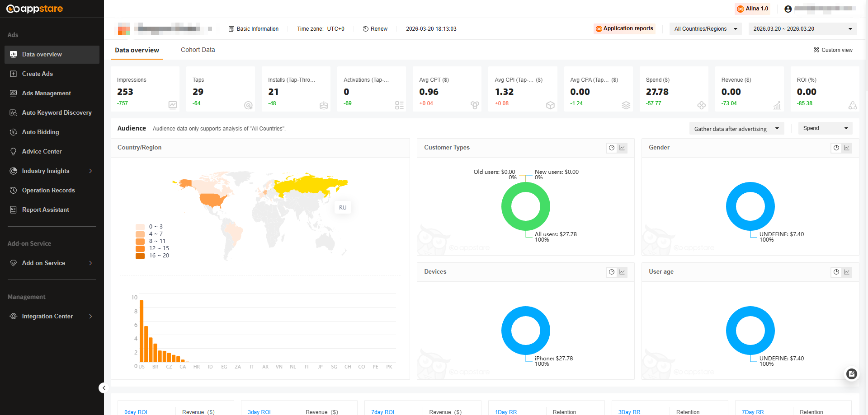Switch Customer Types to pie chart view
This screenshot has width=868, height=415.
[x=612, y=148]
